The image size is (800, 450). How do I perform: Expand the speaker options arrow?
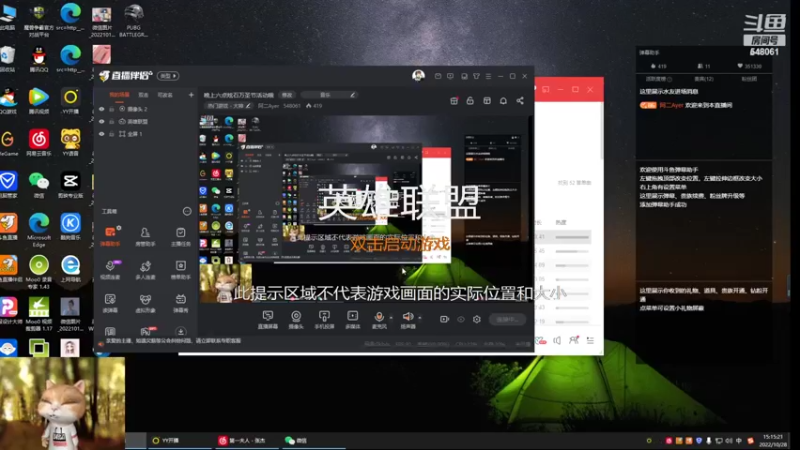click(420, 318)
